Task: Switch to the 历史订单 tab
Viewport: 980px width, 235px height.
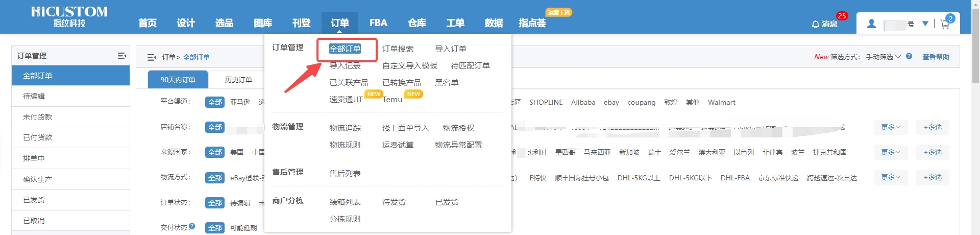Action: [x=238, y=80]
